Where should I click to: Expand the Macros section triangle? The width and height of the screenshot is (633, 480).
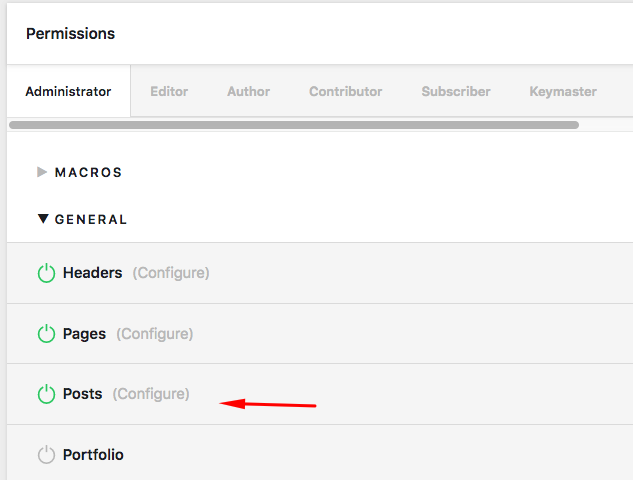point(42,172)
